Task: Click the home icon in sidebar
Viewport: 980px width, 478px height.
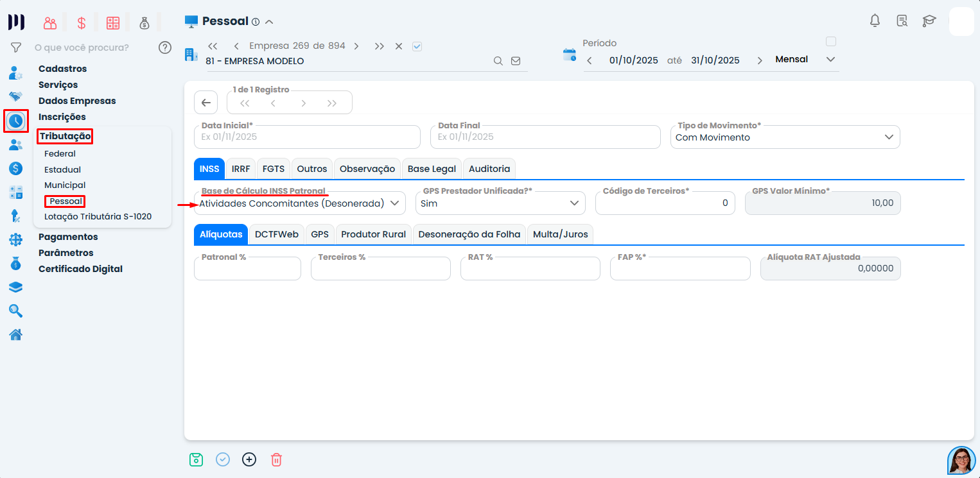Action: 15,334
